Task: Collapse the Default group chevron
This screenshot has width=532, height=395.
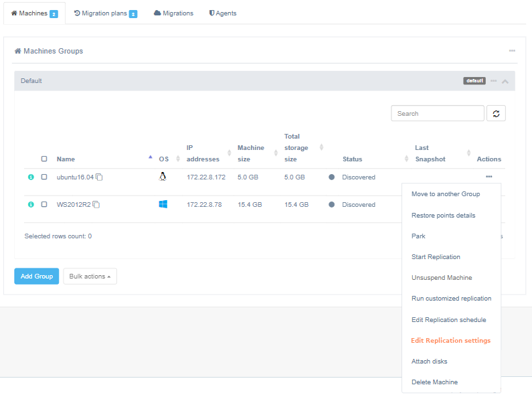Action: (x=505, y=81)
